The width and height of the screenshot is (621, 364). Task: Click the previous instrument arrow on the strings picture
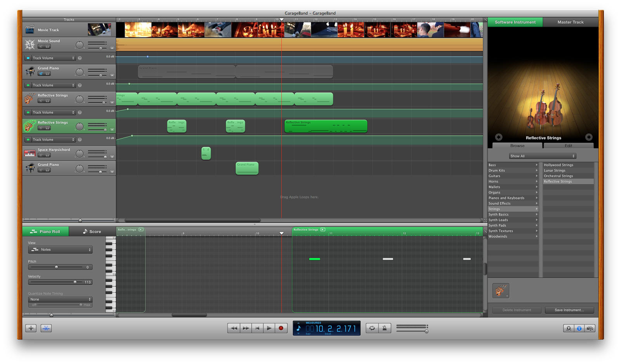tap(499, 137)
